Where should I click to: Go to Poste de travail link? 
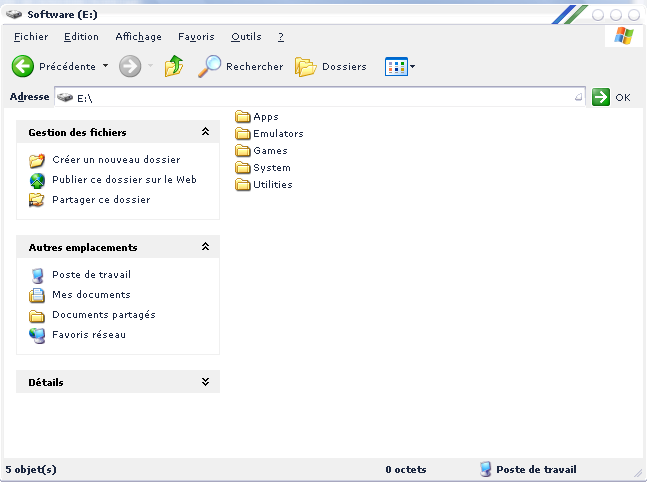coord(91,275)
